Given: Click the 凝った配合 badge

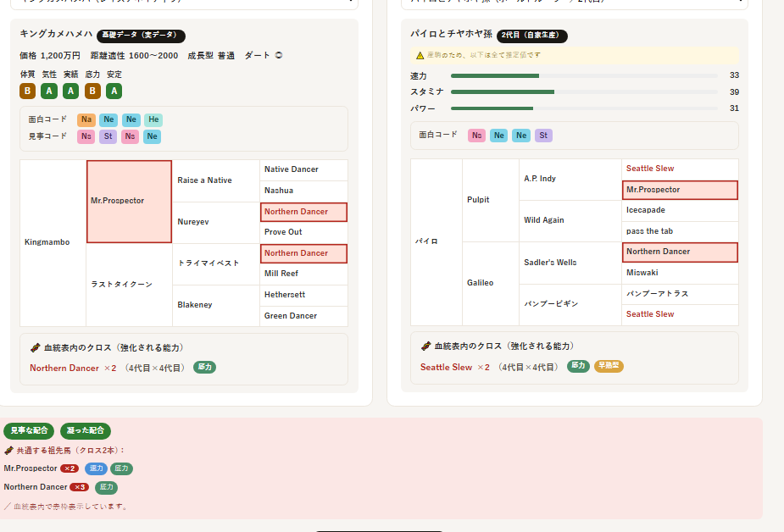Looking at the screenshot, I should (86, 430).
